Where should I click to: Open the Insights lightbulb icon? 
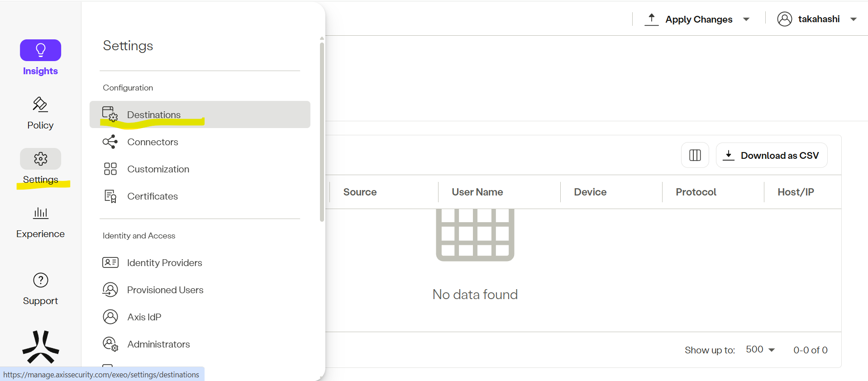(x=40, y=50)
